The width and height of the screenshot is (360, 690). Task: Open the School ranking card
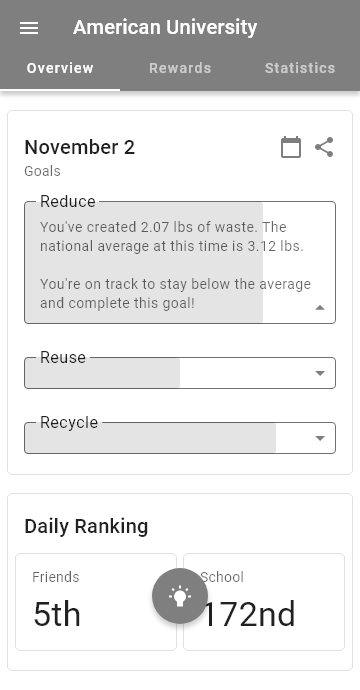coord(264,602)
